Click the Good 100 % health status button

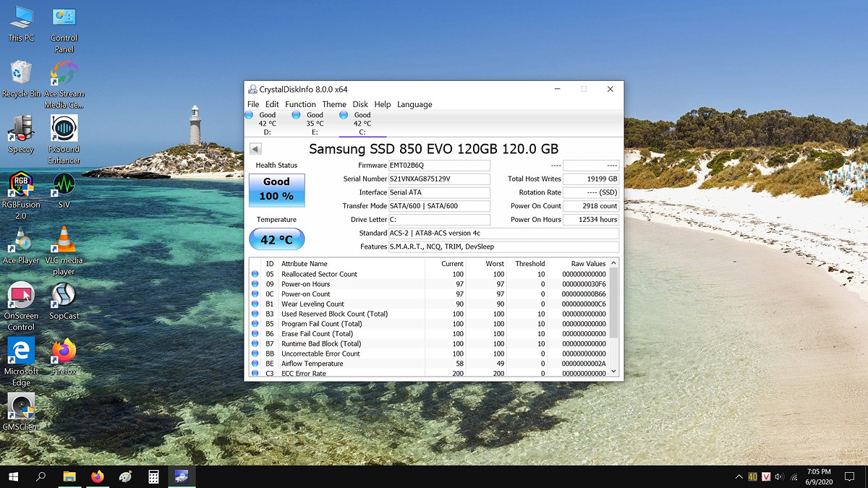[x=276, y=189]
